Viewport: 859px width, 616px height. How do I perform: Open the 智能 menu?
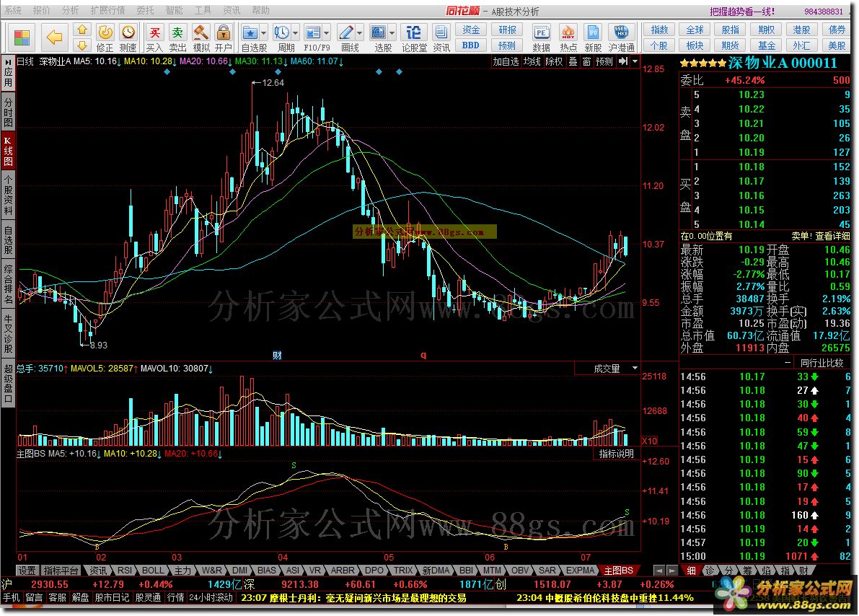(x=175, y=10)
